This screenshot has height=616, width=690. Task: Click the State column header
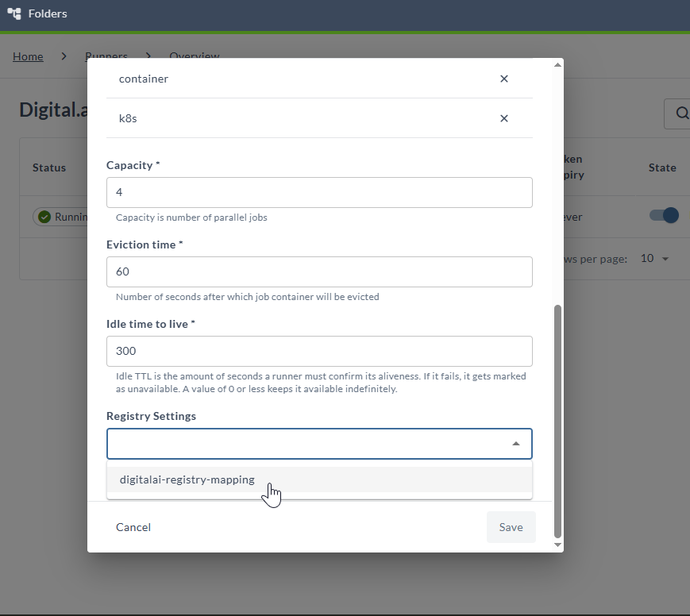tap(662, 167)
